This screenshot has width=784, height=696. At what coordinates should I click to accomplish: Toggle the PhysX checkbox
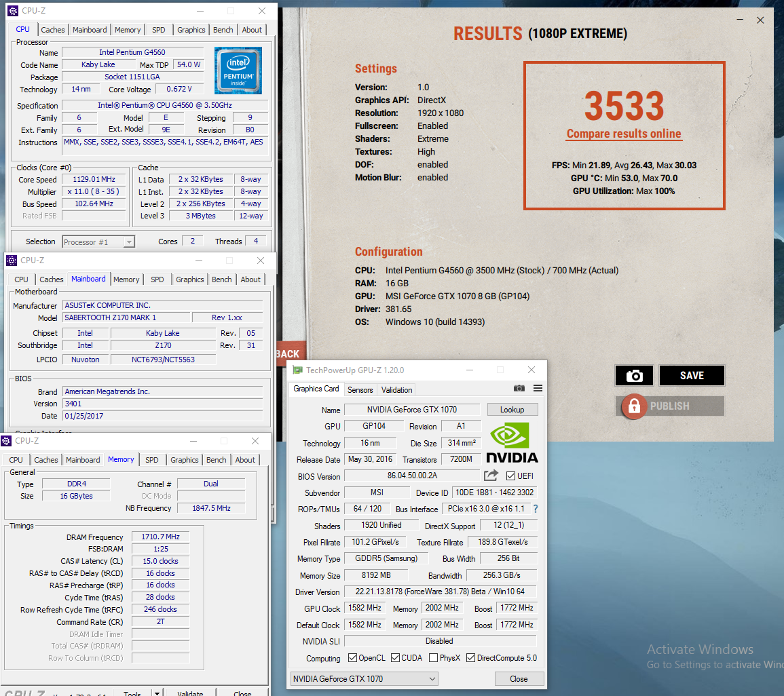[434, 657]
